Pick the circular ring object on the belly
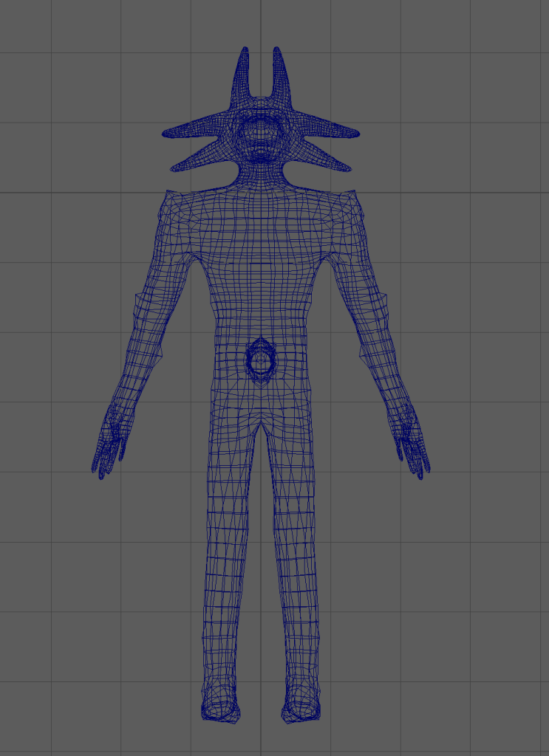This screenshot has height=756, width=549. coord(261,360)
